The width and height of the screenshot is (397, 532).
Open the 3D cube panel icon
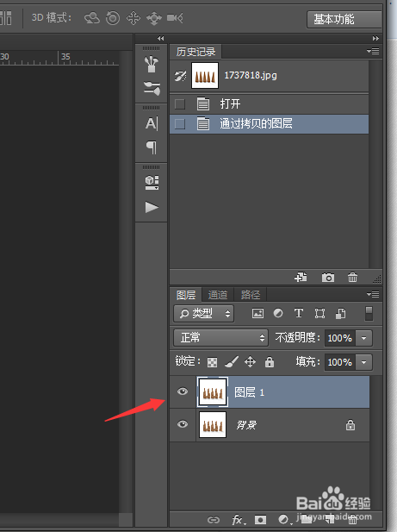point(152,183)
